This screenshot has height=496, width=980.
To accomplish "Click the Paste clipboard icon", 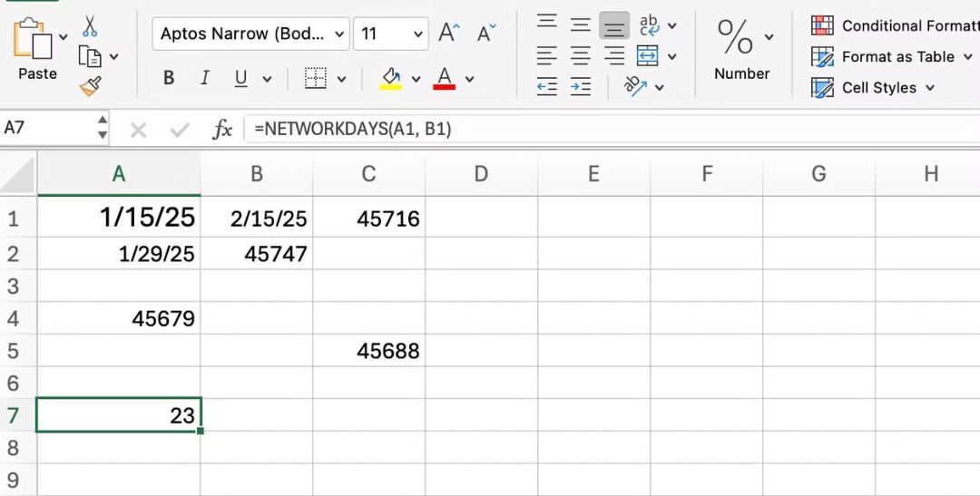I will click(x=33, y=38).
